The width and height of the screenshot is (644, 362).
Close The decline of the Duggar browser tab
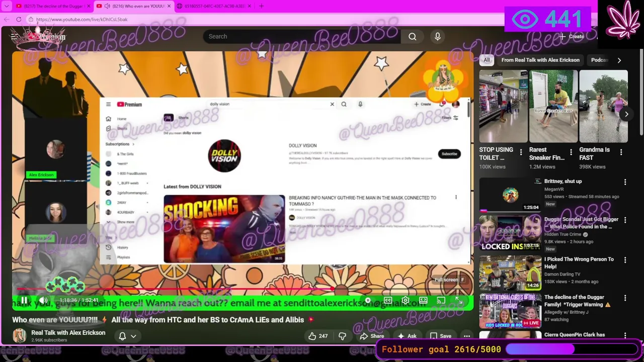(89, 6)
